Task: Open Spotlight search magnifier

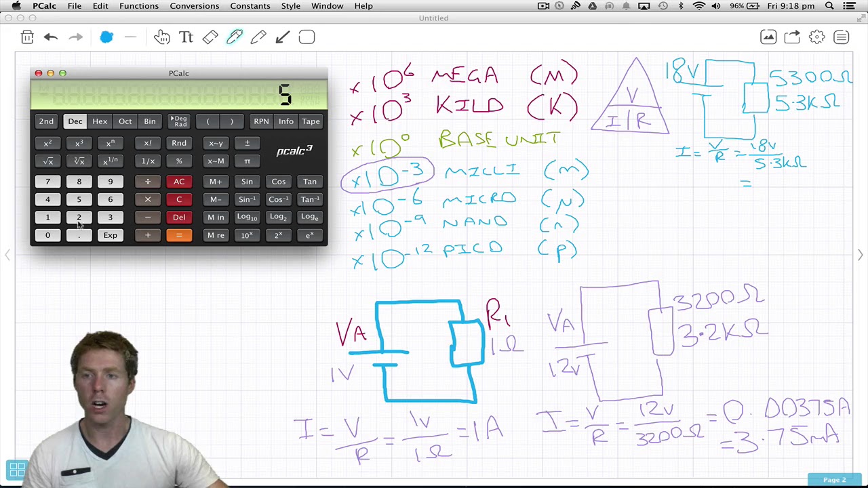Action: click(829, 6)
